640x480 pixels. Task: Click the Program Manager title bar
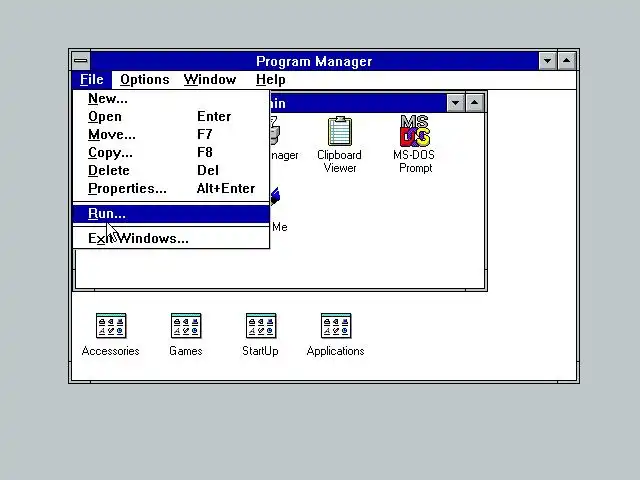pyautogui.click(x=314, y=61)
